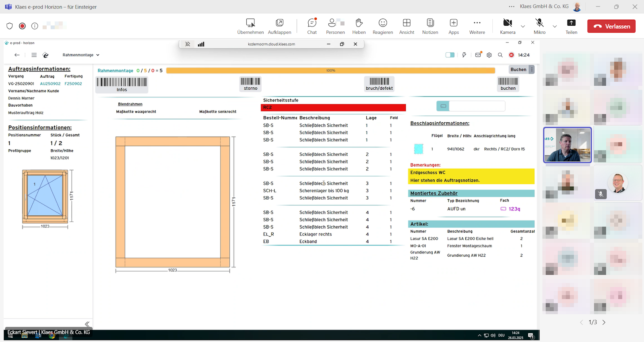Image resolution: width=644 pixels, height=342 pixels.
Task: Open the Chat panel in Teams
Action: 312,26
